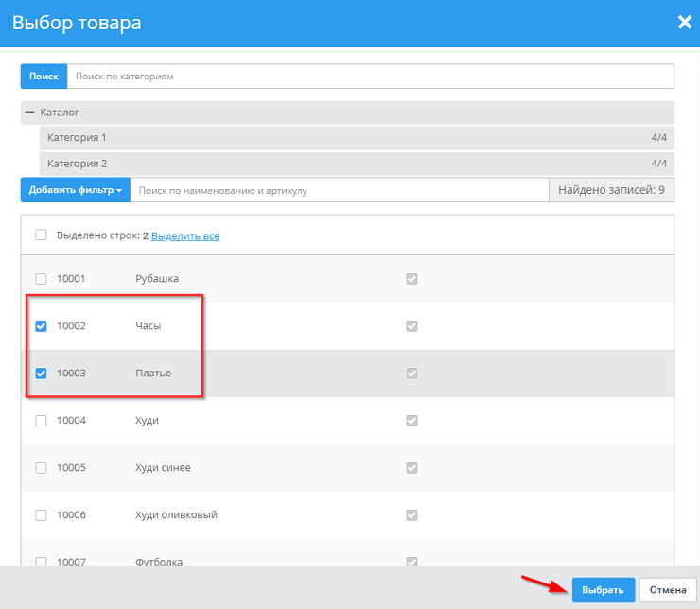The width and height of the screenshot is (700, 609).
Task: Collapse the Каталог tree node
Action: coord(30,113)
